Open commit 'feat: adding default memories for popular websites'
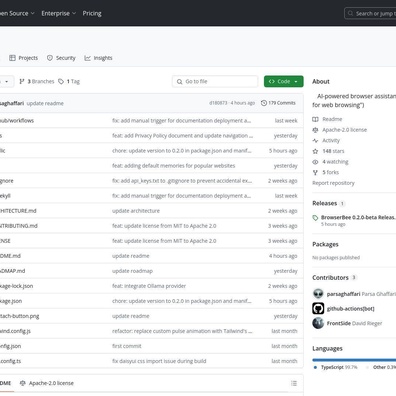This screenshot has height=396, width=396. [174, 166]
